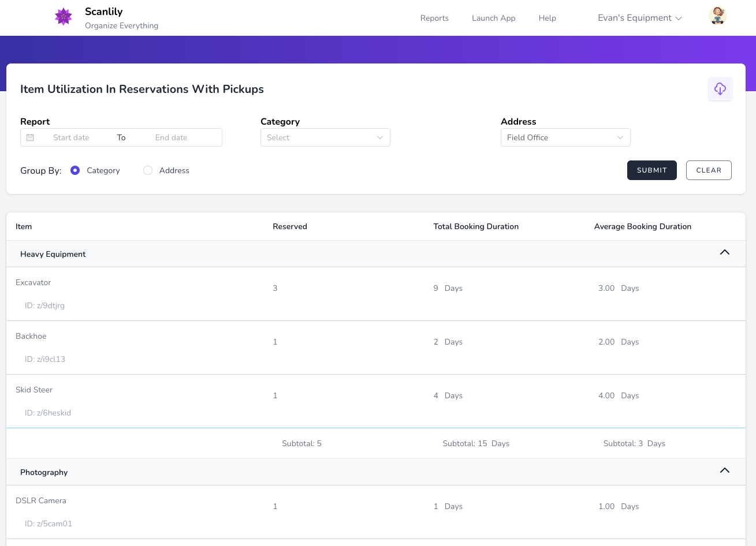Collapse the Heavy Equipment group chevron
The image size is (756, 546).
[724, 253]
